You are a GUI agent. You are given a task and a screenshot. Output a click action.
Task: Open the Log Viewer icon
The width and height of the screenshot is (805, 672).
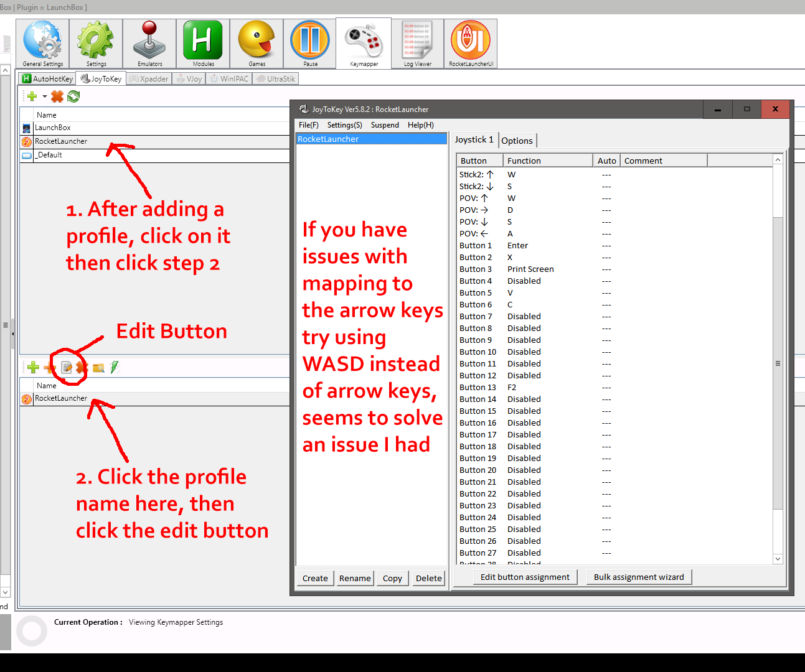(x=417, y=43)
